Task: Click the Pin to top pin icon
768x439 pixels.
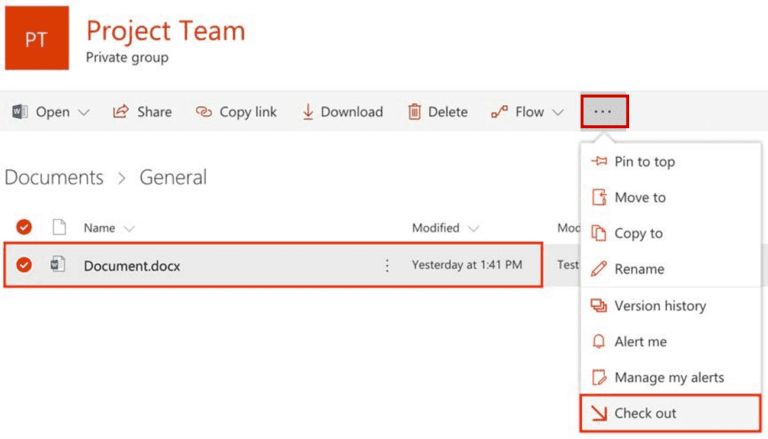Action: [x=599, y=161]
